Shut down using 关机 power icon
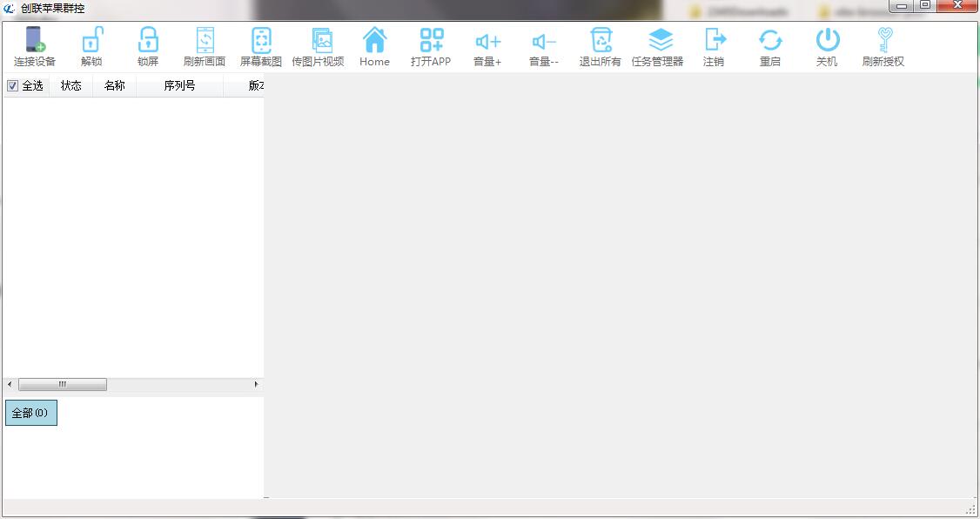Image resolution: width=980 pixels, height=519 pixels. 827,41
